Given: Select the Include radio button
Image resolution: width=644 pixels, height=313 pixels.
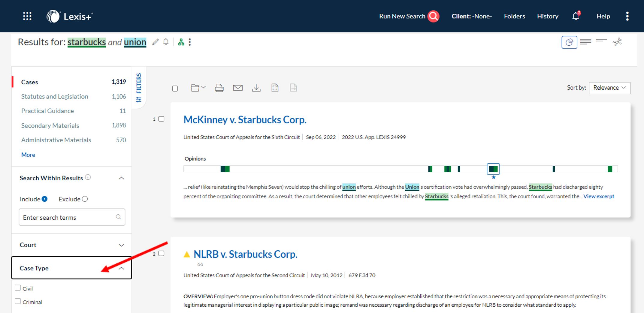Looking at the screenshot, I should 44,199.
